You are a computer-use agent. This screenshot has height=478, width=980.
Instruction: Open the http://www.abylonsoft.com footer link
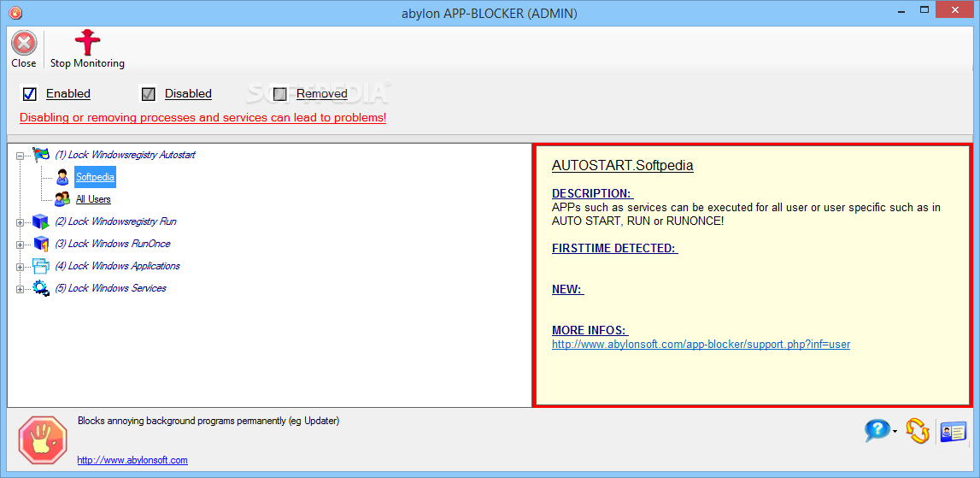tap(132, 460)
